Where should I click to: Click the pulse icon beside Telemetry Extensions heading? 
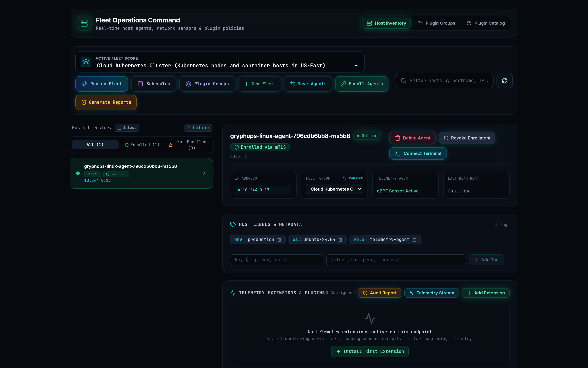pos(233,293)
